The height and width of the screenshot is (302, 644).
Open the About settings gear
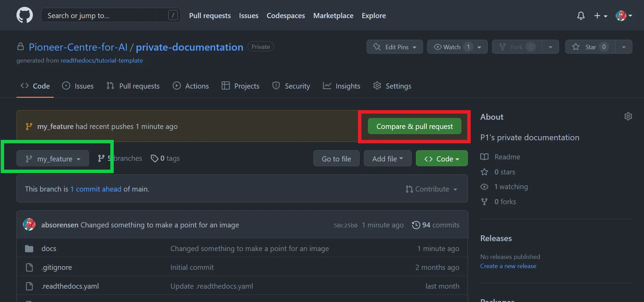[x=628, y=116]
